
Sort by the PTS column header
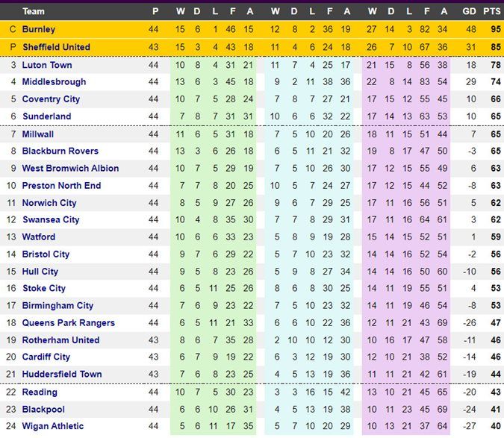[492, 11]
